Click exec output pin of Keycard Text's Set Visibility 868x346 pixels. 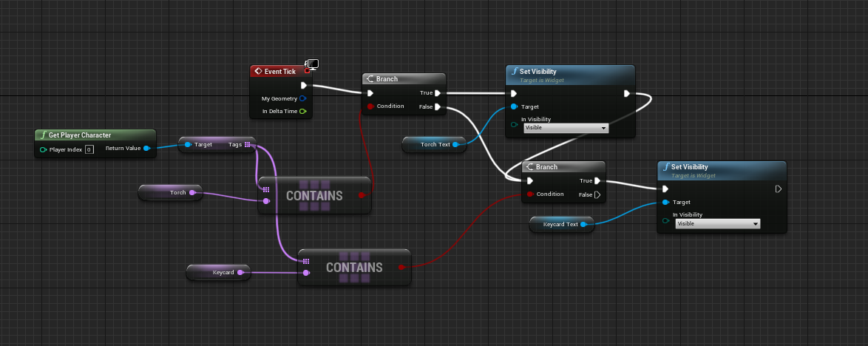click(x=778, y=189)
